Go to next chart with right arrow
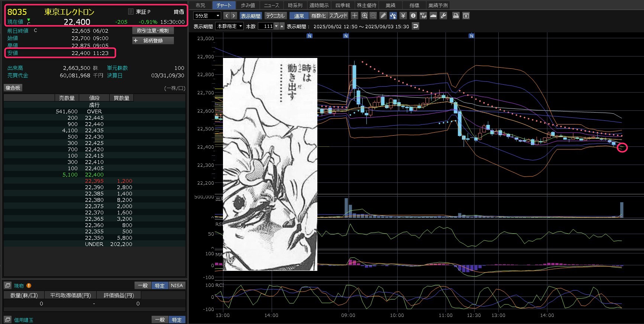Image resolution: width=644 pixels, height=324 pixels. 233,16
